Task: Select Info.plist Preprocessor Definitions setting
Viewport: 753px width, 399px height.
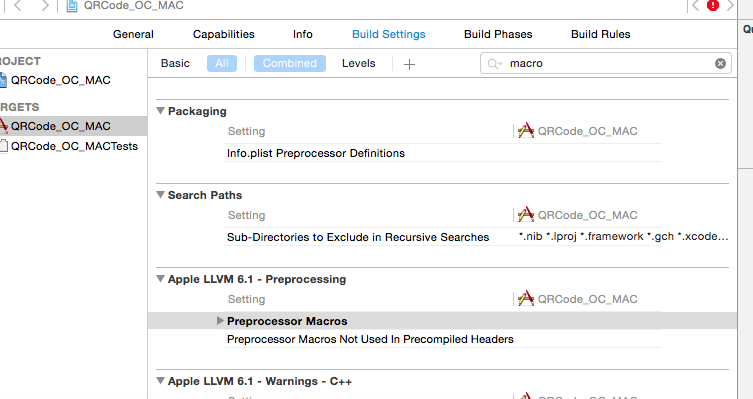Action: (316, 153)
